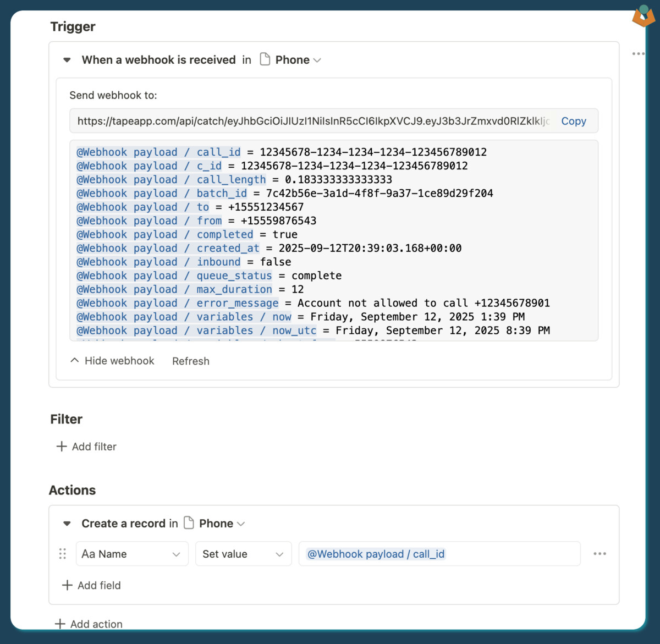
Task: Add a filter to the automation
Action: click(94, 447)
